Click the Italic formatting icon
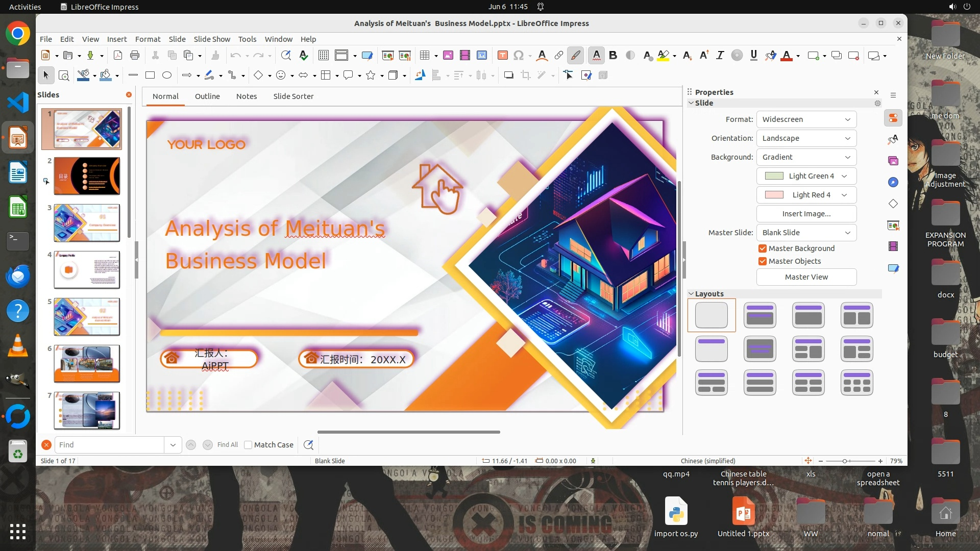The height and width of the screenshot is (551, 980). coord(720,55)
